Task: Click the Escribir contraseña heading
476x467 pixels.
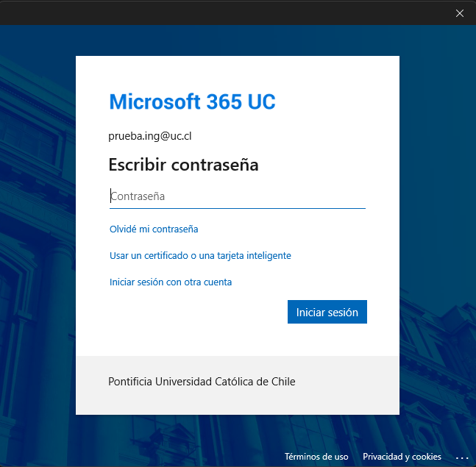Action: [183, 165]
